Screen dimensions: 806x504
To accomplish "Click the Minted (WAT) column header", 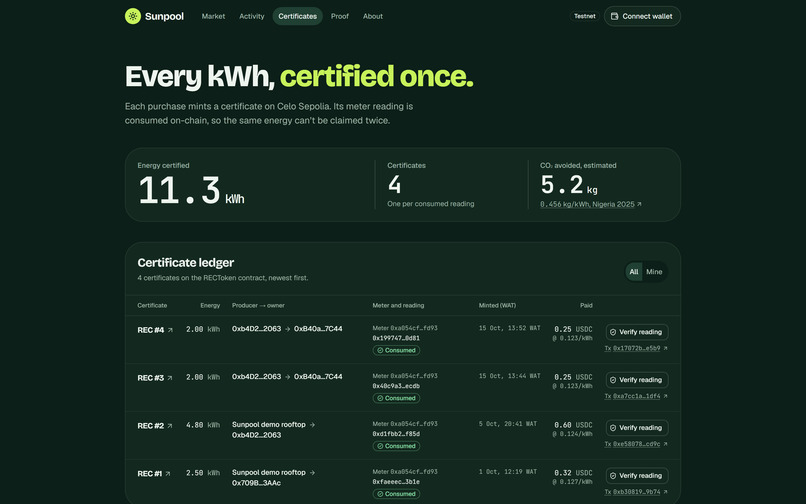I will (x=497, y=305).
